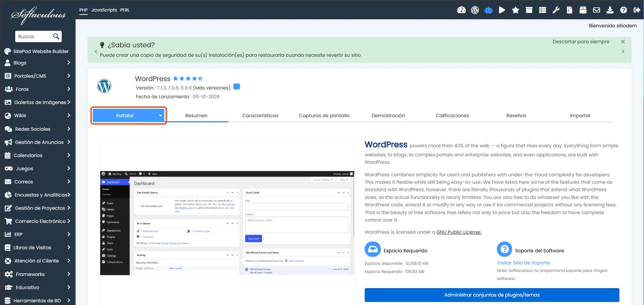Open the blue reviews comment icon beside versions
Image resolution: width=644 pixels, height=305 pixels.
click(237, 87)
